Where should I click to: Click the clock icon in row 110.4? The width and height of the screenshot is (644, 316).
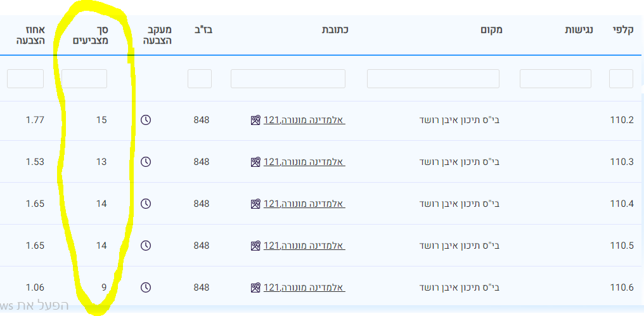(146, 204)
